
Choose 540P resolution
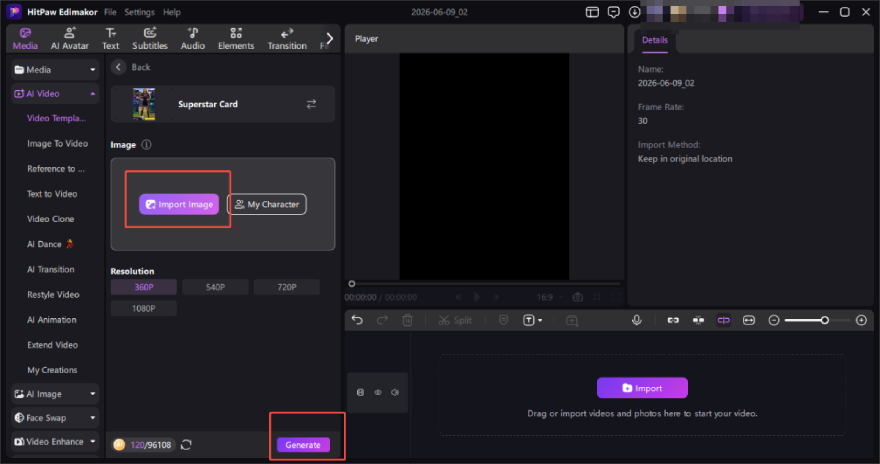tap(216, 287)
